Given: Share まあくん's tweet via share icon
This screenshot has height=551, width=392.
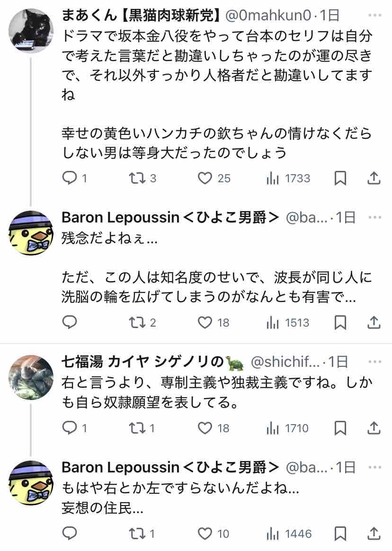Looking at the screenshot, I should pos(374,178).
